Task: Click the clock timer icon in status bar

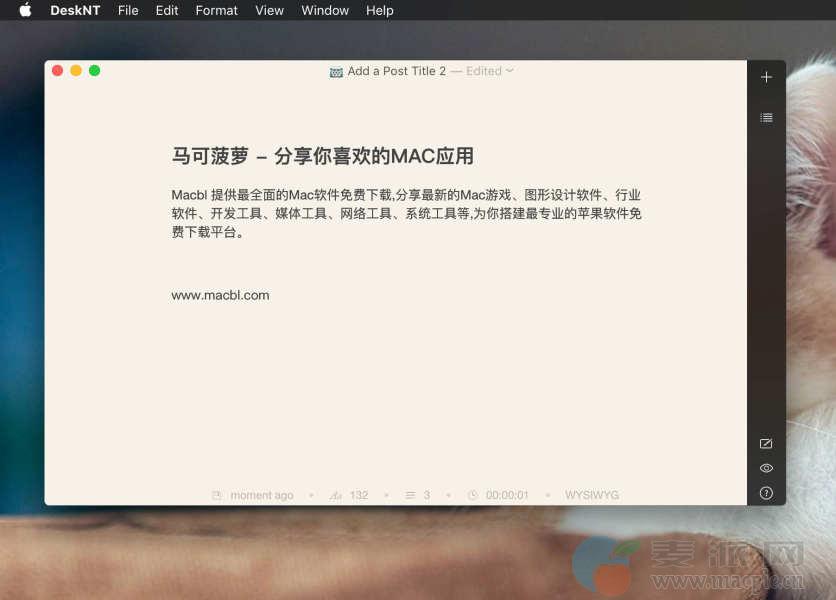Action: coord(473,495)
